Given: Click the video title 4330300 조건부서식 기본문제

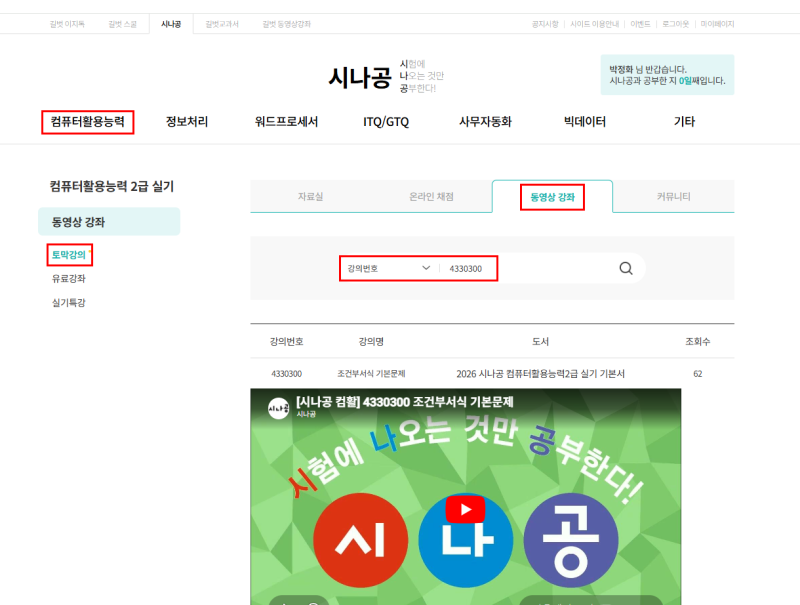Looking at the screenshot, I should coord(405,402).
